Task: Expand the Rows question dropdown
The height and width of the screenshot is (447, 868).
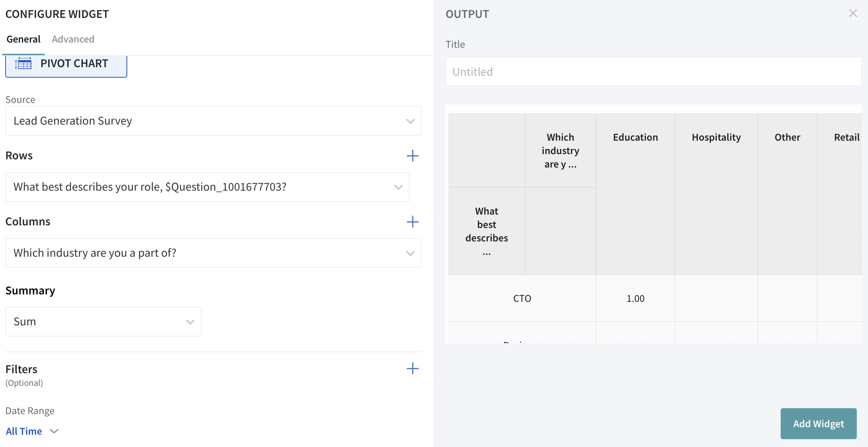Action: pyautogui.click(x=207, y=187)
